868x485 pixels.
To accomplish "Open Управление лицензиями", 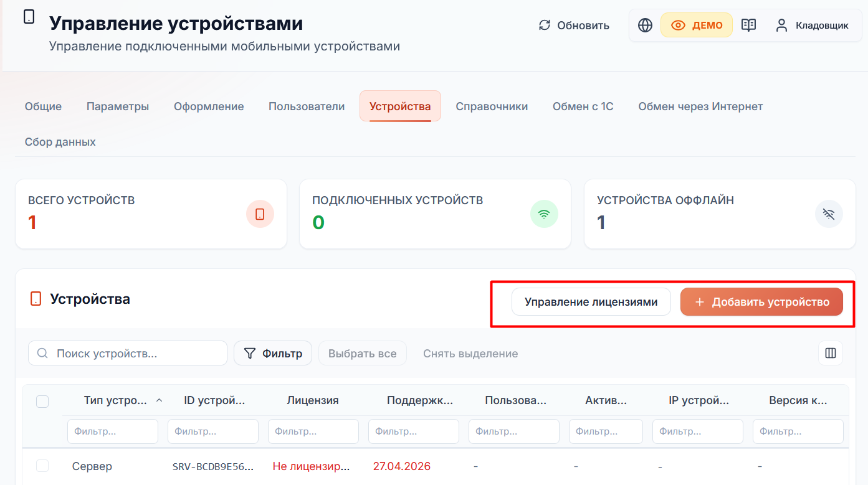I will tap(591, 302).
